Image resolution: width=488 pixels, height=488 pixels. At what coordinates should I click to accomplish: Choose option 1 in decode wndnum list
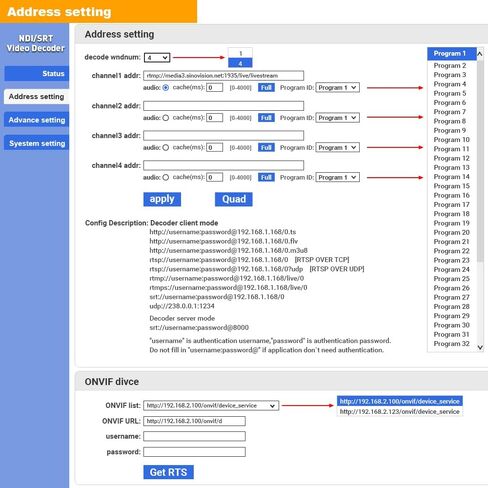240,53
